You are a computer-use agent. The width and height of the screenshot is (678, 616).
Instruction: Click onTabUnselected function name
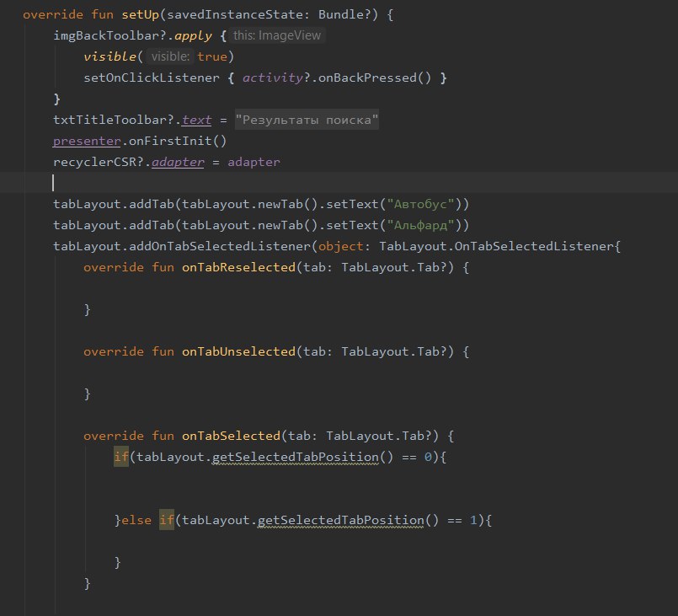pyautogui.click(x=238, y=351)
